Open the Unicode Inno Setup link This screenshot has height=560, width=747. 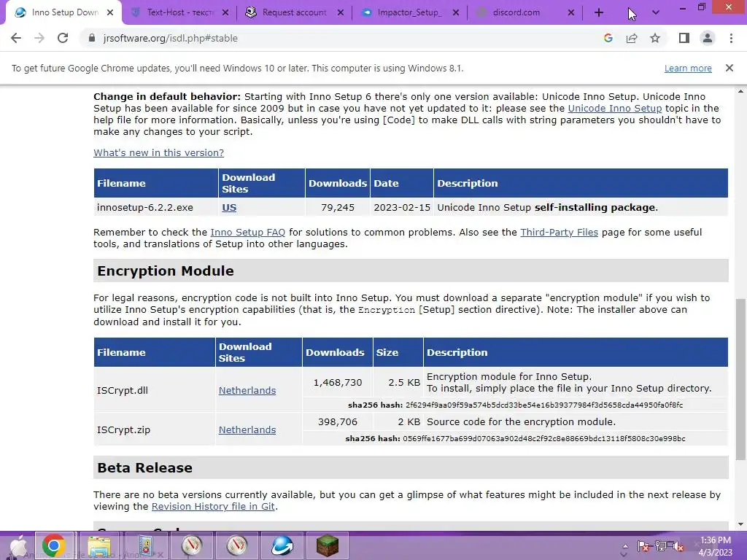coord(614,108)
